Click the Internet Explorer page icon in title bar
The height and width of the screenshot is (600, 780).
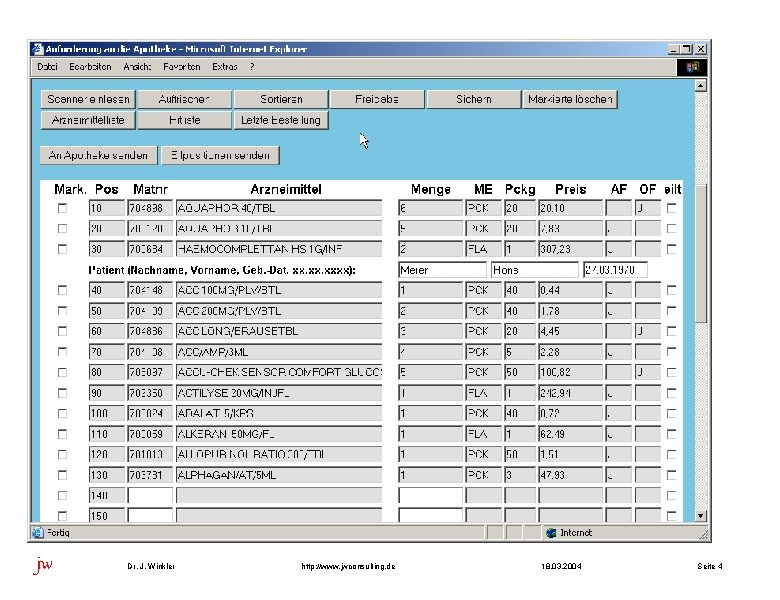(x=37, y=49)
